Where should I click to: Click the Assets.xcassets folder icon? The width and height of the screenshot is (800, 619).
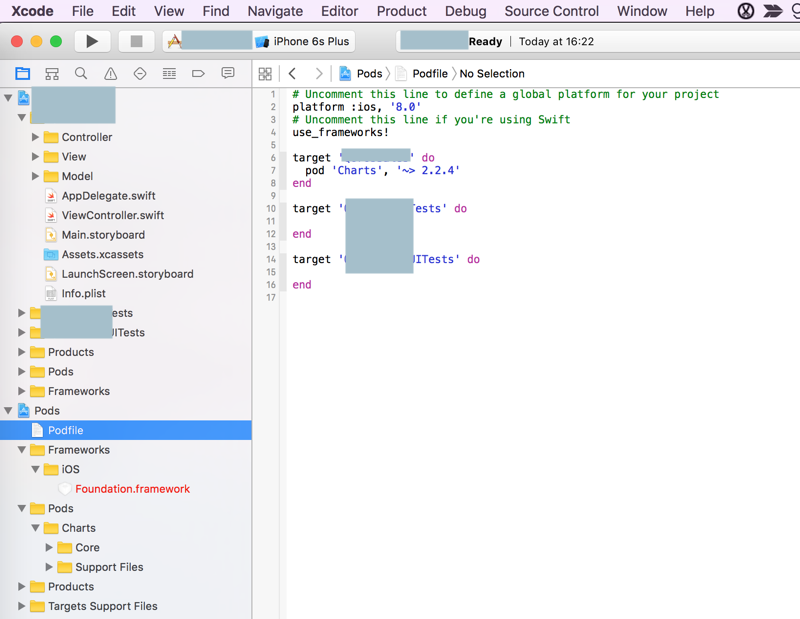[51, 254]
